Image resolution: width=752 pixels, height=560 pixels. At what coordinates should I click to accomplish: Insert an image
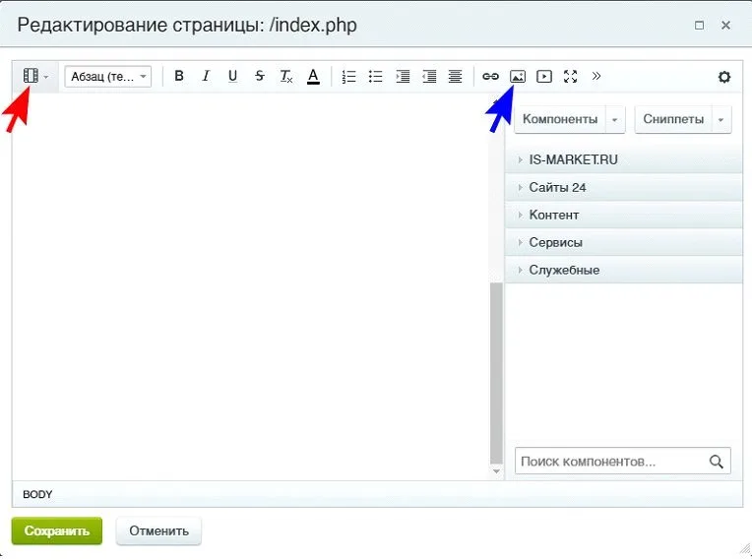(x=518, y=76)
